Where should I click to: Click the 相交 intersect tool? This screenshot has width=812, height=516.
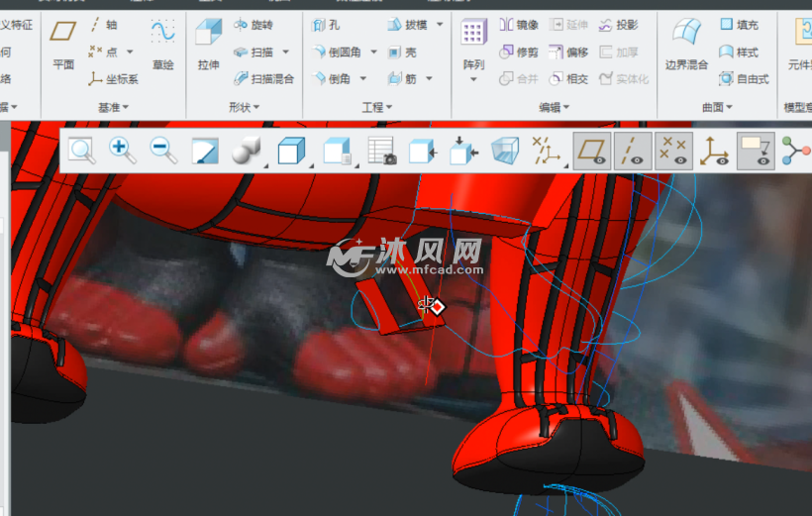click(x=568, y=79)
